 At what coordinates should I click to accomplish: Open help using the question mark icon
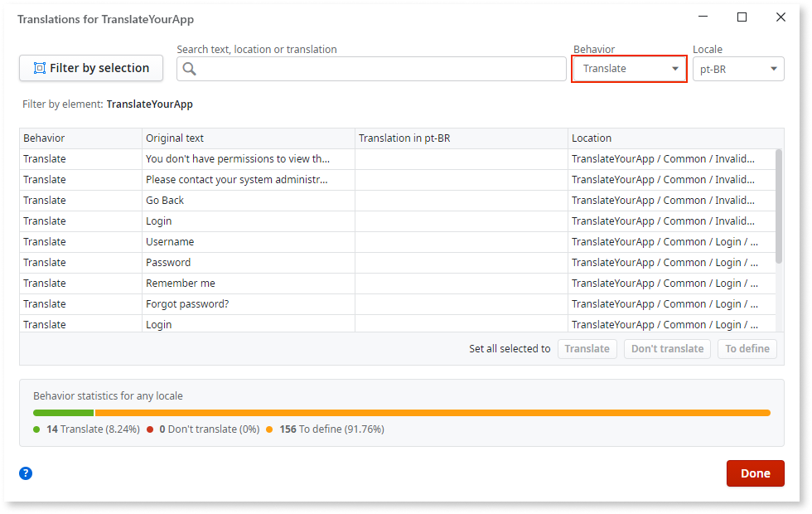(x=25, y=473)
